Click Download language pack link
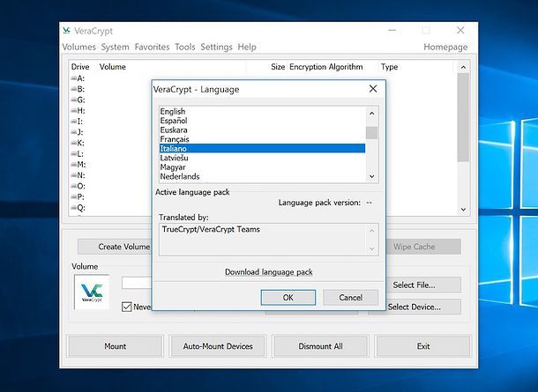Image resolution: width=538 pixels, height=392 pixels. (269, 272)
